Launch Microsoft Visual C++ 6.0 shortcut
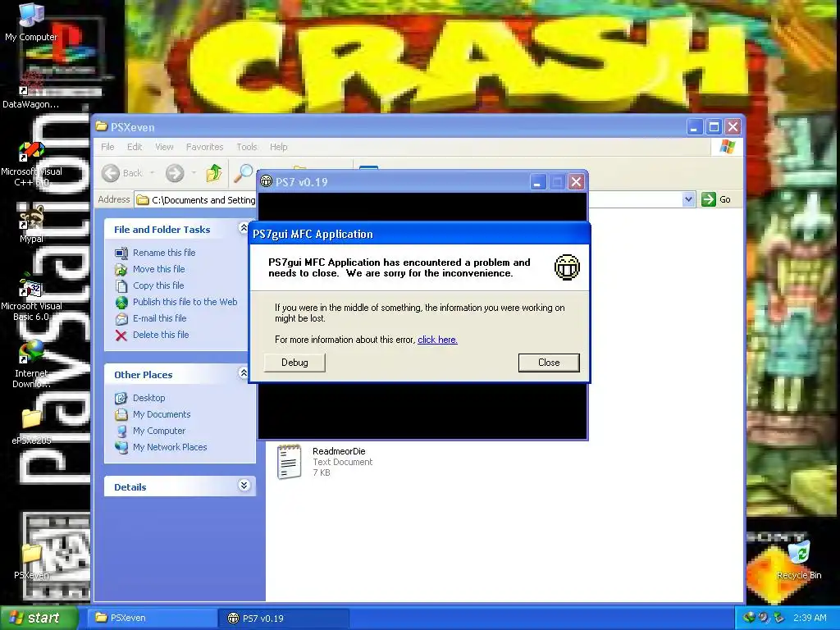 point(31,164)
